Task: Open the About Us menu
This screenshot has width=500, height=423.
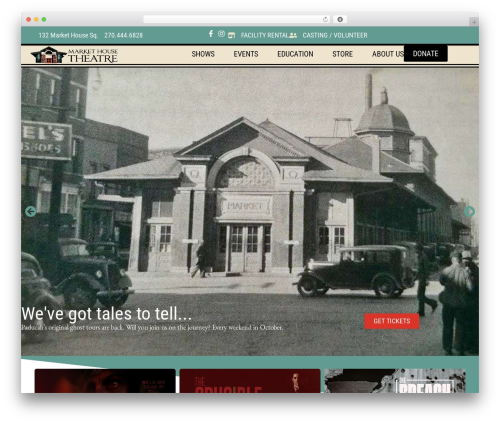Action: pos(388,54)
